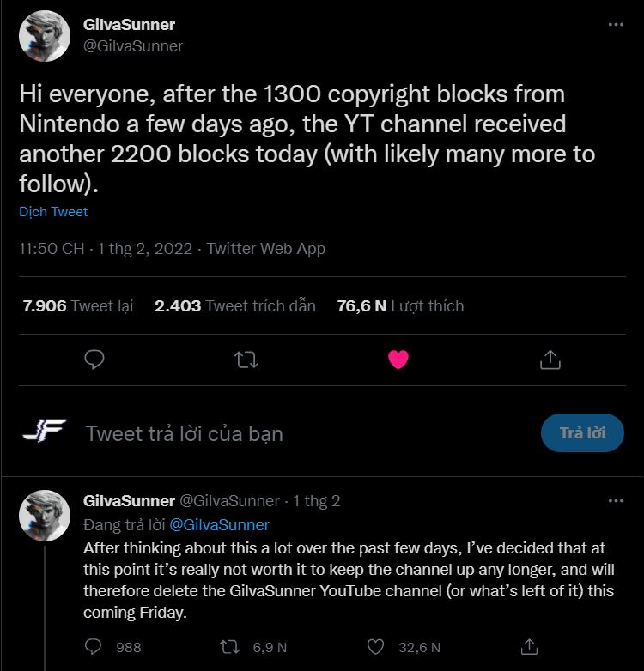View the 7.906 Tweet lại list
Viewport: 644px width, 671px height.
coord(78,306)
